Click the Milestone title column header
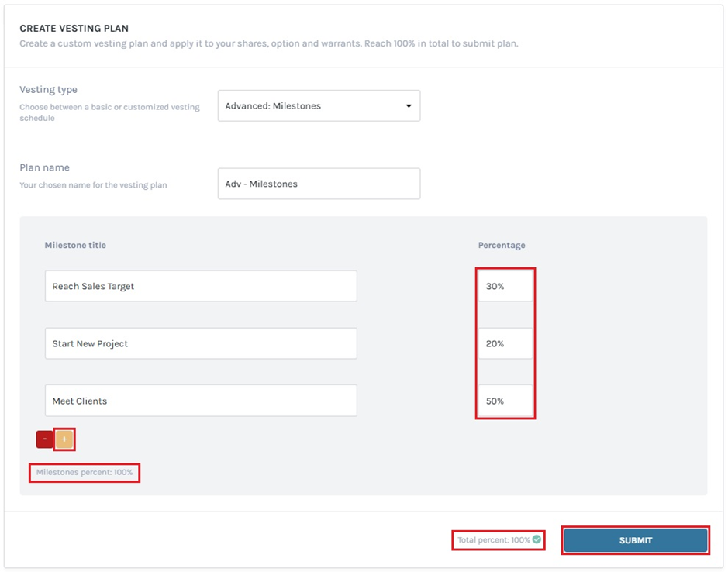 coord(75,245)
